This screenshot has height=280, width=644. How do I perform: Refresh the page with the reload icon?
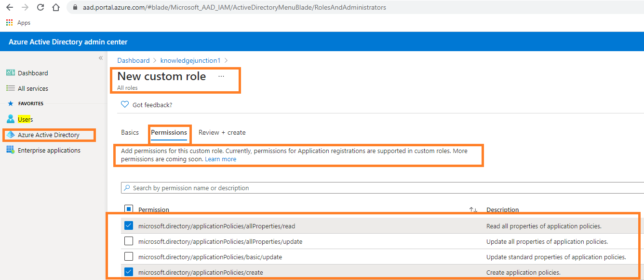(x=40, y=7)
